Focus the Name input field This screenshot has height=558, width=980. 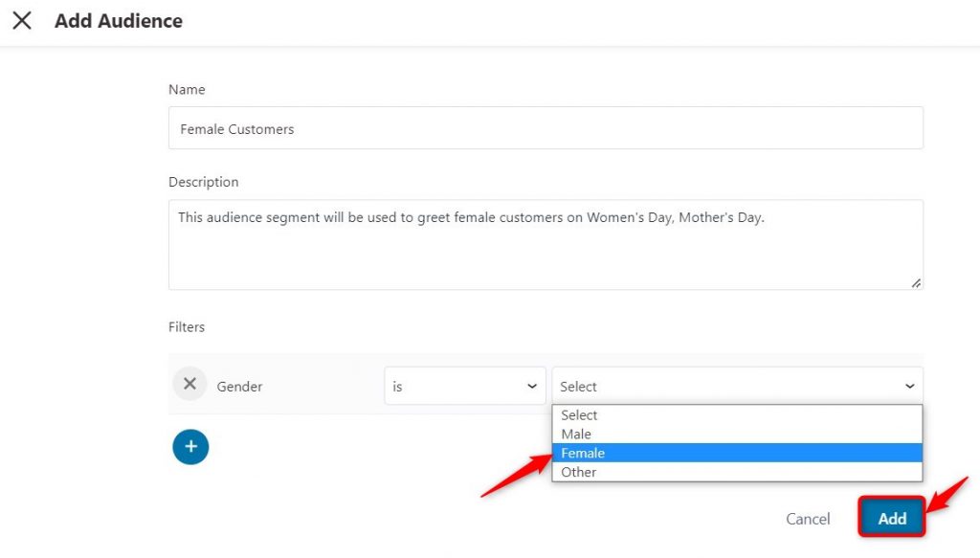point(546,128)
